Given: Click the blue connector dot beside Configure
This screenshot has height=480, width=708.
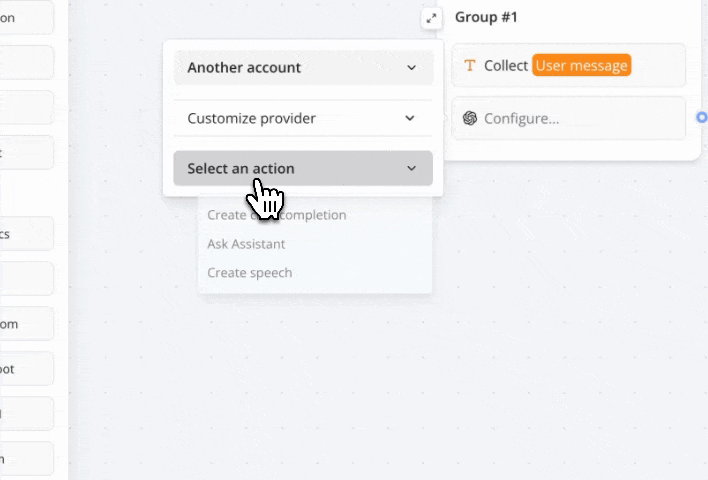Looking at the screenshot, I should [x=702, y=117].
